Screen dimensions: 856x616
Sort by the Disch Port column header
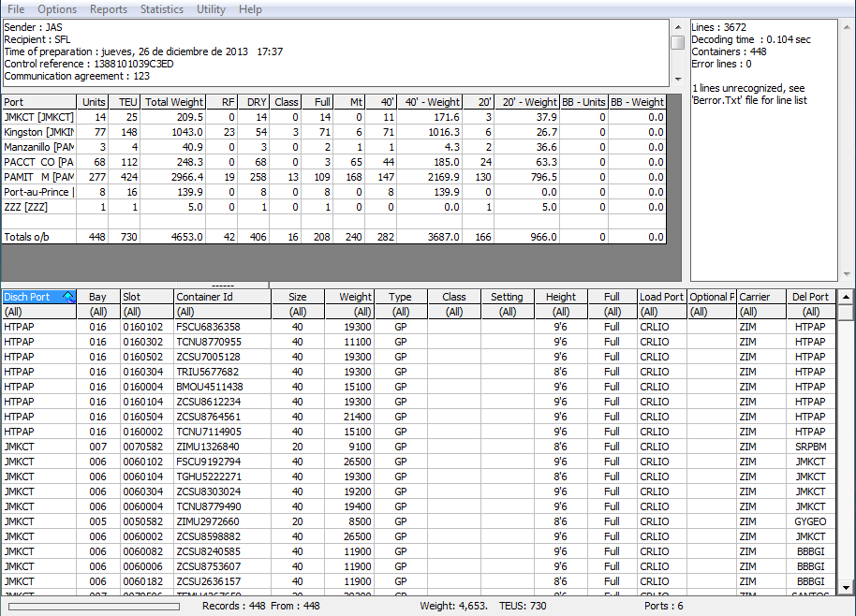pos(38,297)
